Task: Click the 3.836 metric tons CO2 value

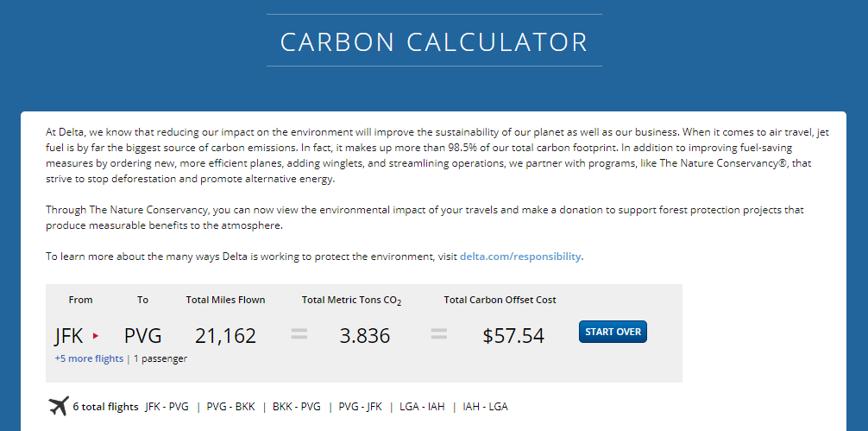Action: [364, 335]
